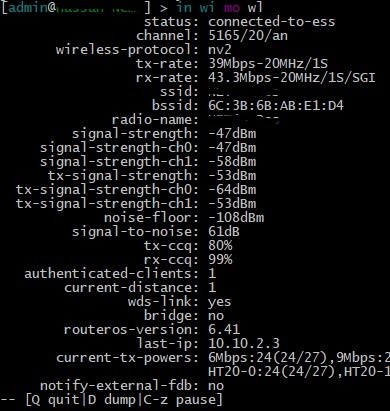Click the status value connected-to-ess

tap(271, 22)
